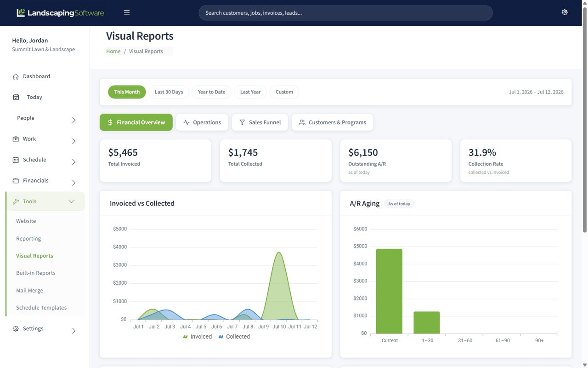
Task: Click the Today calendar icon
Action: [x=16, y=97]
